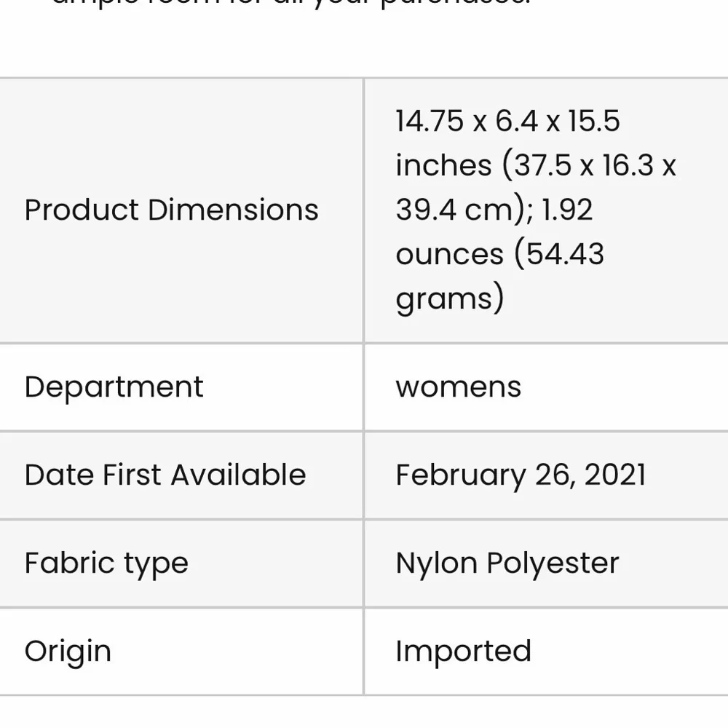The width and height of the screenshot is (728, 728).
Task: Click the Imported origin value
Action: pyautogui.click(x=463, y=652)
